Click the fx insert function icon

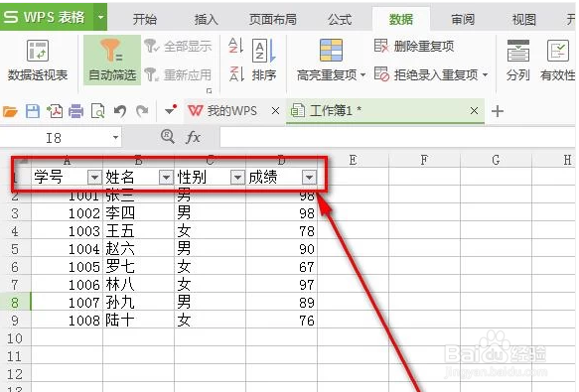tap(193, 138)
